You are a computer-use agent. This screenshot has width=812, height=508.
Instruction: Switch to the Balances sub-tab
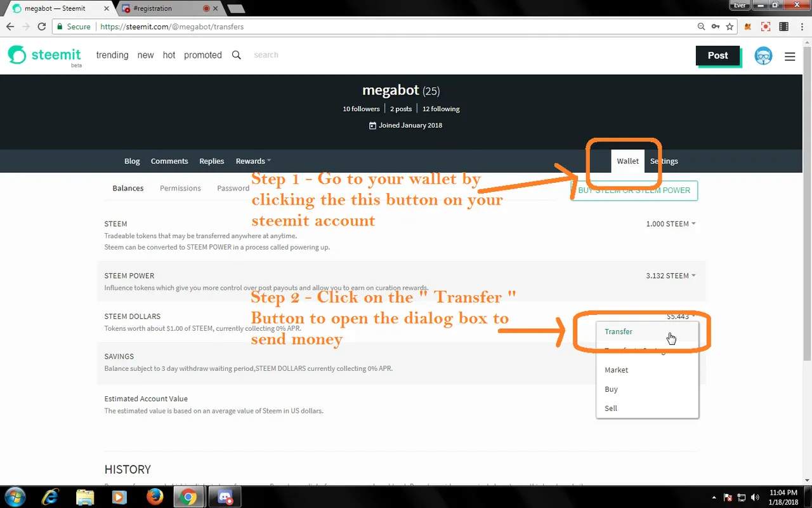point(128,189)
